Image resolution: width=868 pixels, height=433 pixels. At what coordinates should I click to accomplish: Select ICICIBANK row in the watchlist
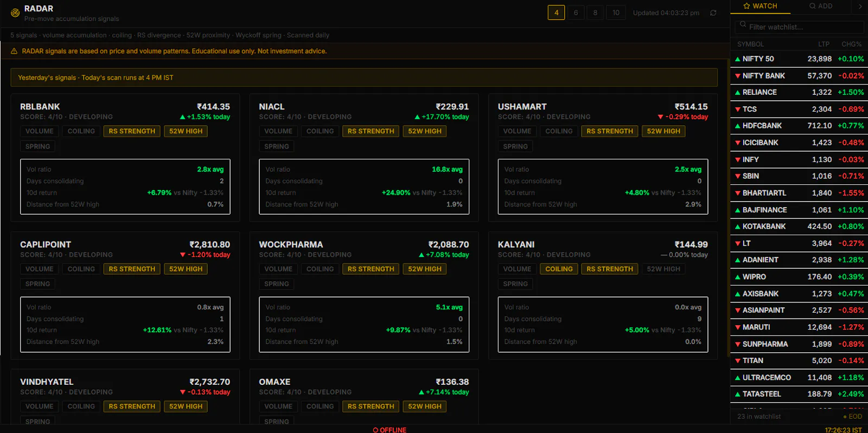click(x=799, y=143)
